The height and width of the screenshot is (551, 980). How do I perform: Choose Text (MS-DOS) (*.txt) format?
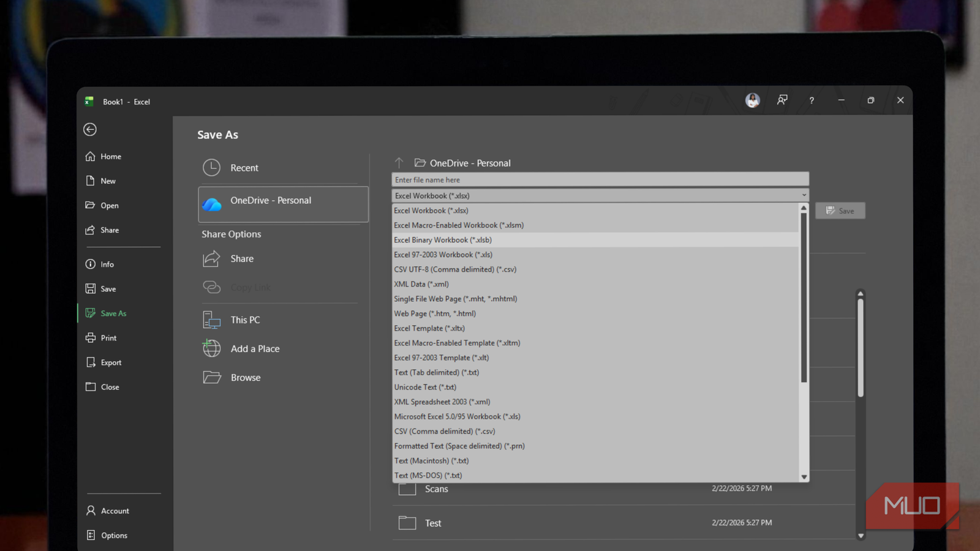[x=595, y=475]
